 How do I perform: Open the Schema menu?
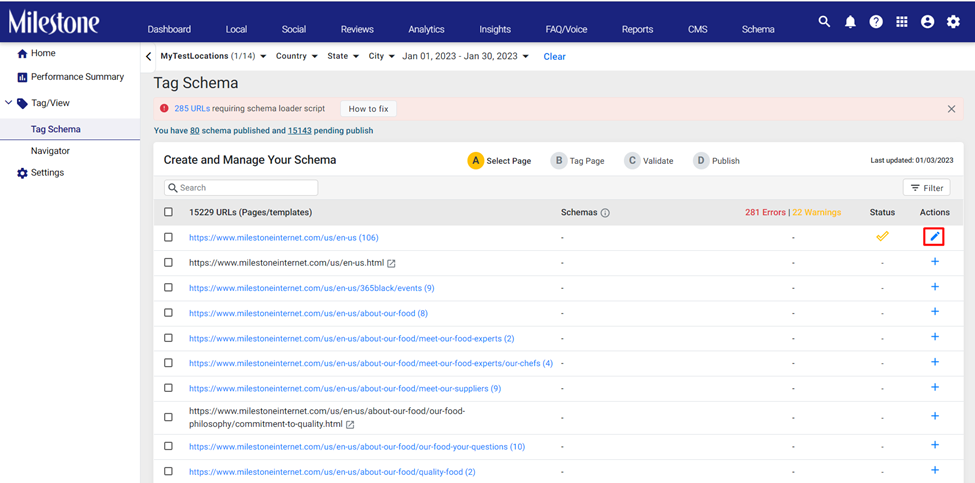click(x=758, y=29)
